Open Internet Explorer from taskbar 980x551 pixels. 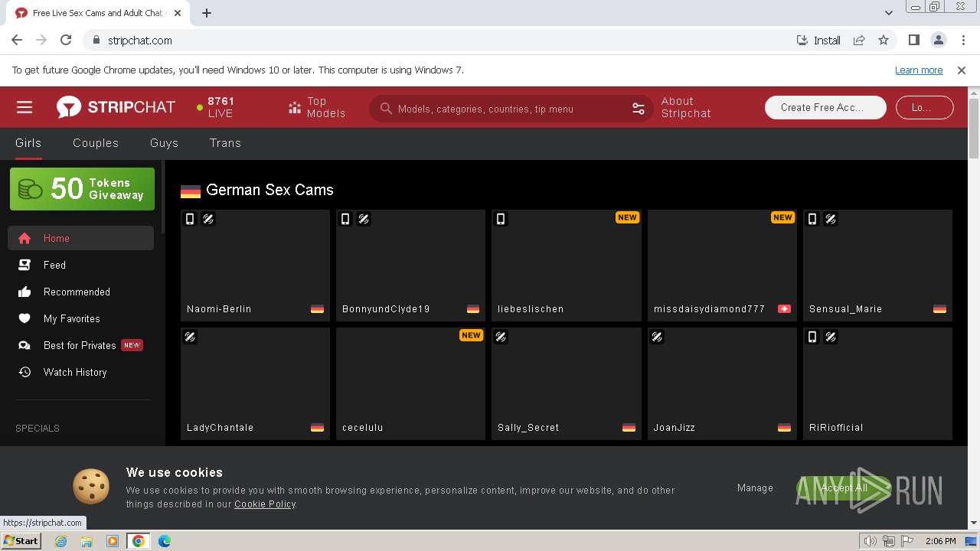tap(60, 541)
